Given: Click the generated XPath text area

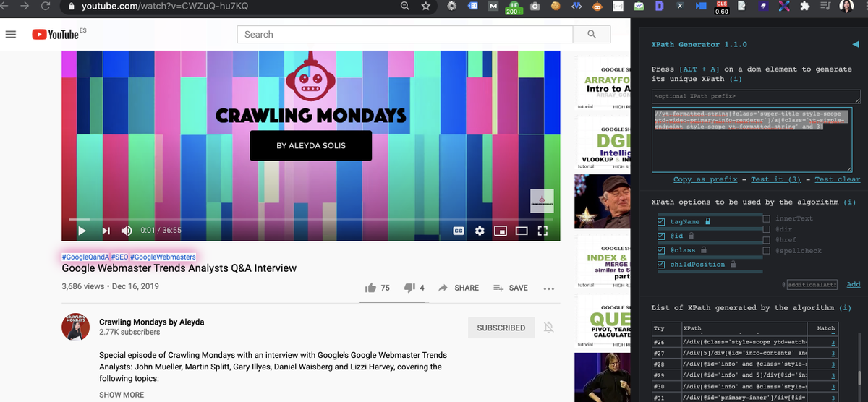Looking at the screenshot, I should (x=752, y=140).
